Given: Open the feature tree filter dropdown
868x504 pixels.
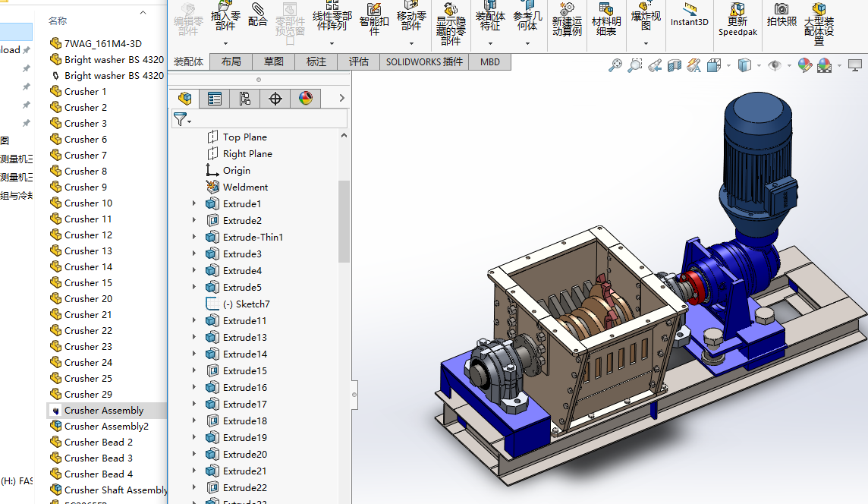Looking at the screenshot, I should click(x=182, y=119).
